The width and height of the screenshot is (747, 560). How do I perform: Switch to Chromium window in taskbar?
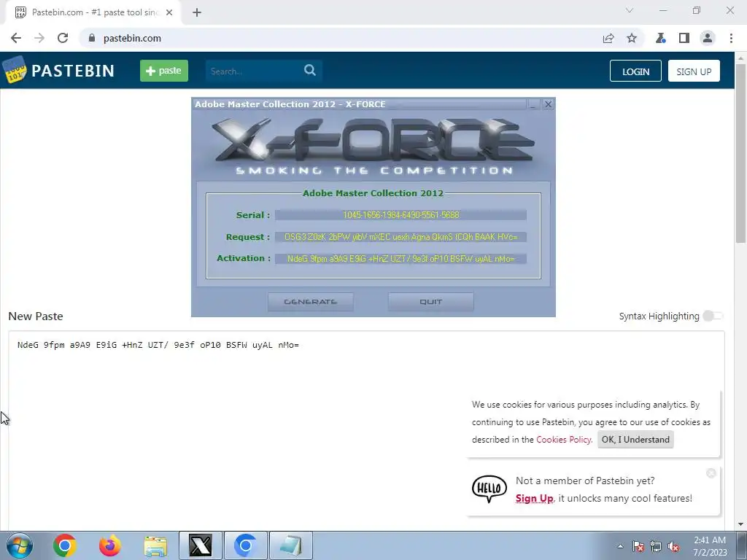pyautogui.click(x=246, y=545)
